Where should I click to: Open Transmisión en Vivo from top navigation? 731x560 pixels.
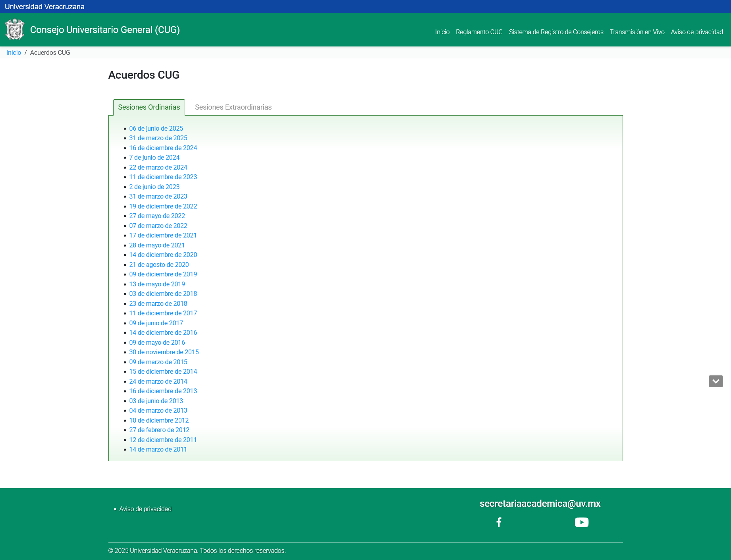click(x=637, y=32)
